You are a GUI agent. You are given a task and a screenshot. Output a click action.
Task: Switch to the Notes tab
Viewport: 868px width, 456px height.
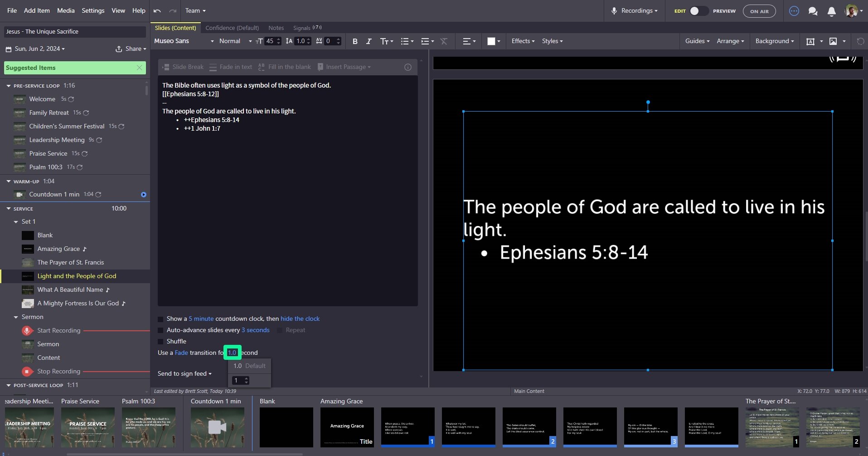point(276,28)
